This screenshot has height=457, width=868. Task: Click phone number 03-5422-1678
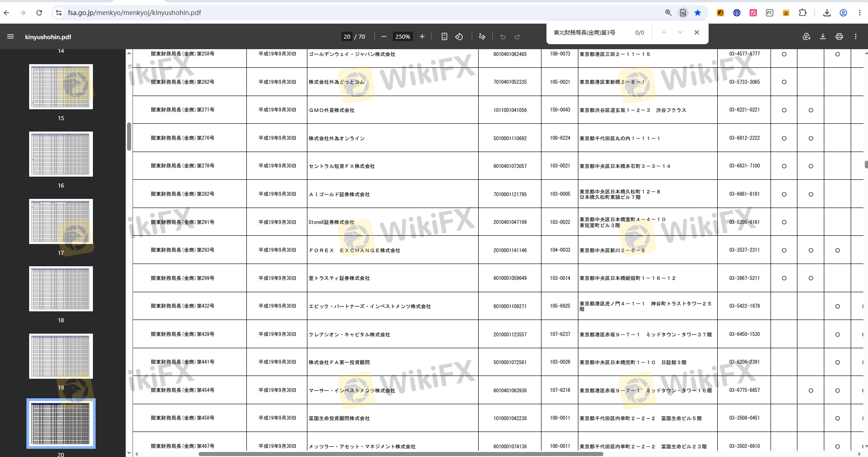pyautogui.click(x=745, y=306)
